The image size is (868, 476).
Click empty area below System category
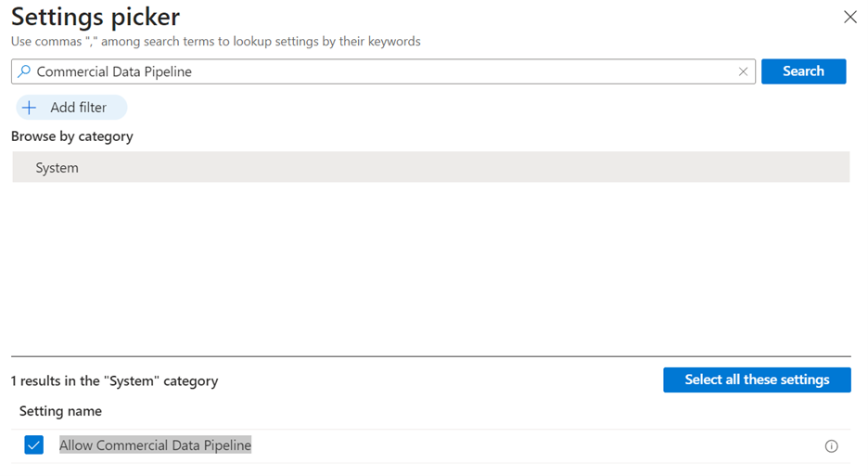430,269
